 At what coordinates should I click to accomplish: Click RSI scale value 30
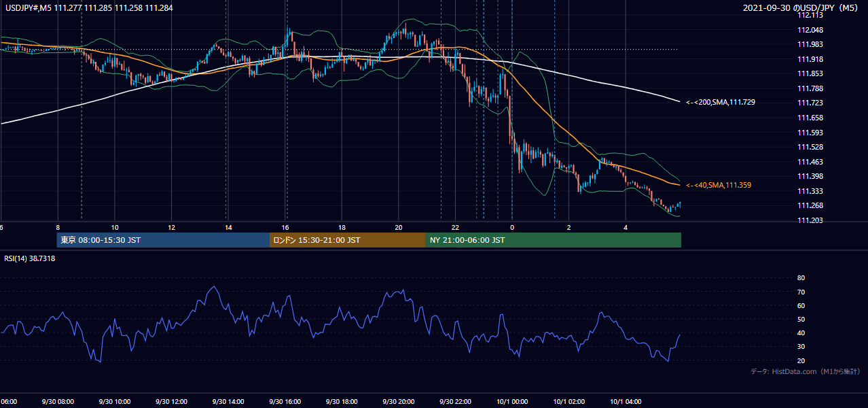coord(801,347)
